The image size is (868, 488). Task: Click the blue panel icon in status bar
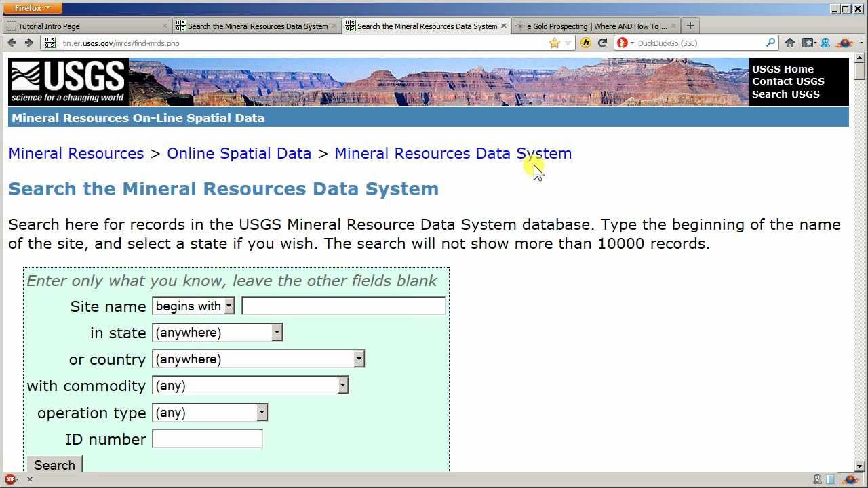pos(831,479)
